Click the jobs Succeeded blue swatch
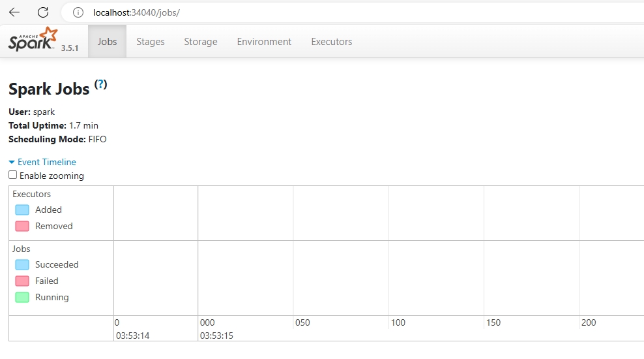Viewport: 644px width, 359px height. tap(22, 264)
